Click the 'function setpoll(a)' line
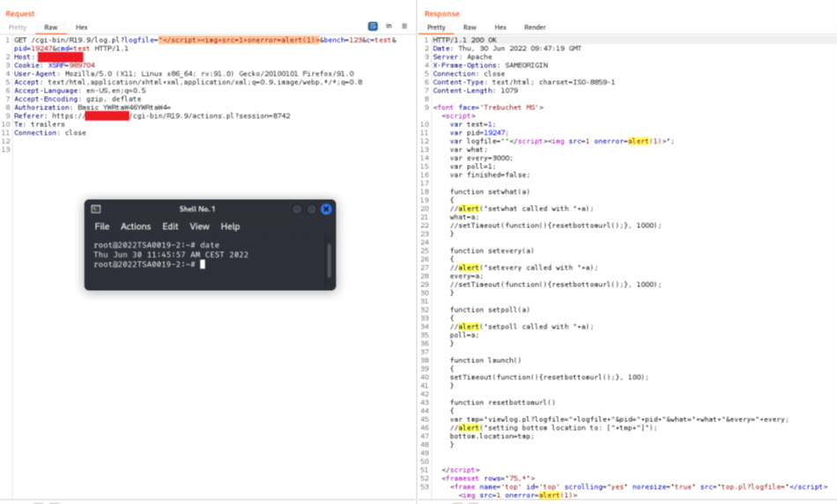Image resolution: width=837 pixels, height=504 pixels. (490, 309)
